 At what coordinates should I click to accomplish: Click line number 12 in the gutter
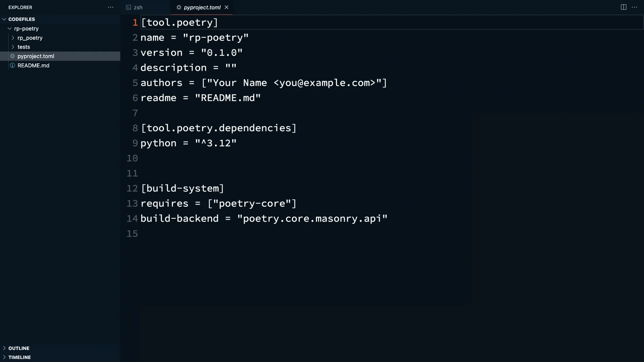pyautogui.click(x=132, y=188)
